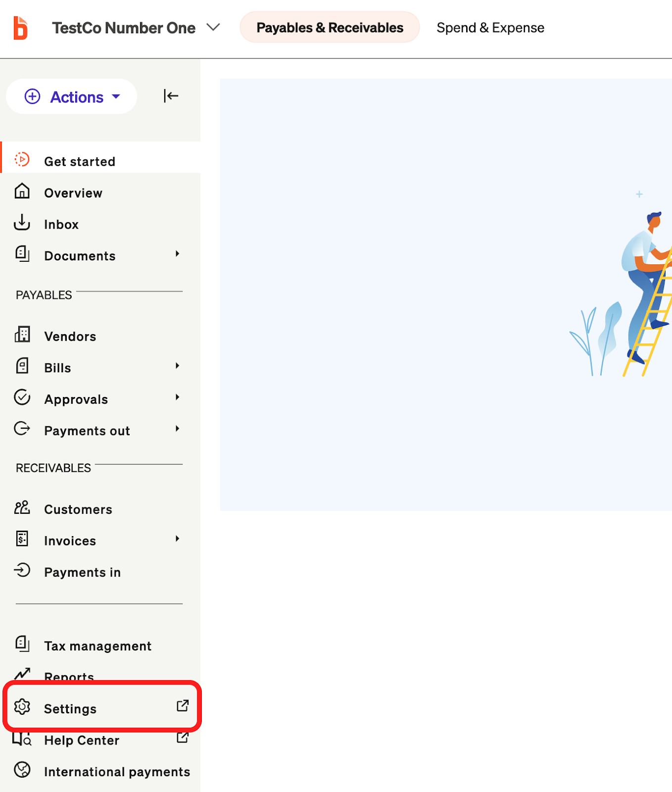
Task: Switch to Spend & Expense tab
Action: point(490,28)
